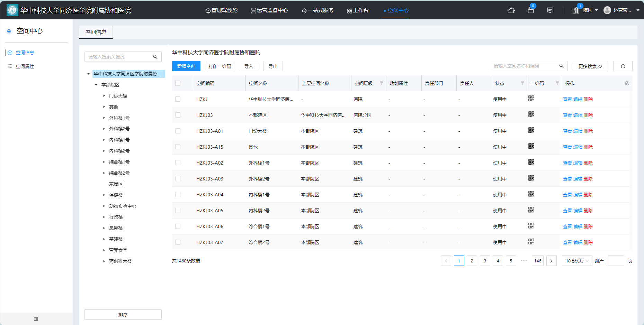
Task: Open column settings gear in table header
Action: 627,83
